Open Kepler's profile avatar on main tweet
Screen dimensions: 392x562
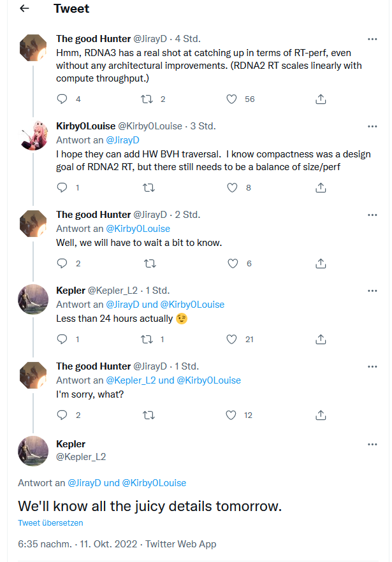[33, 451]
